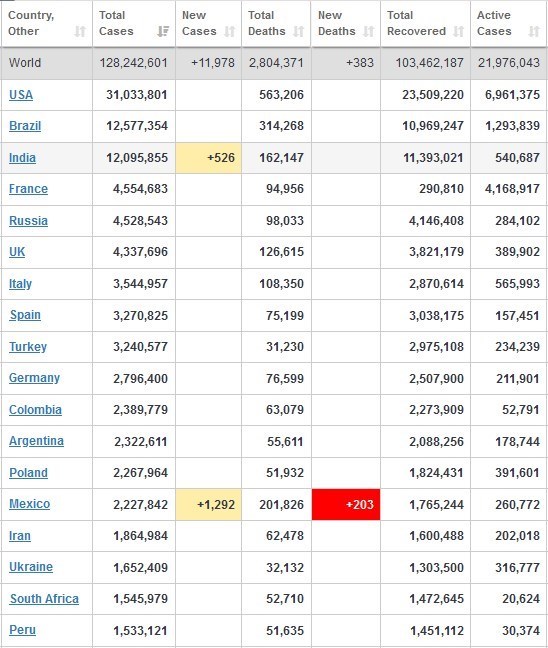Sort table by Total Deaths arrows
Screen dimensions: 548x648
click(x=298, y=31)
